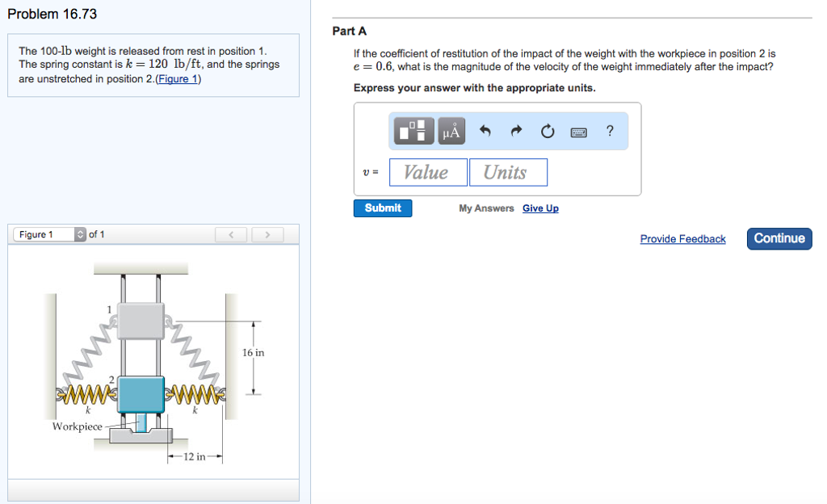
Task: Open the keyboard shortcuts icon
Action: pos(578,132)
